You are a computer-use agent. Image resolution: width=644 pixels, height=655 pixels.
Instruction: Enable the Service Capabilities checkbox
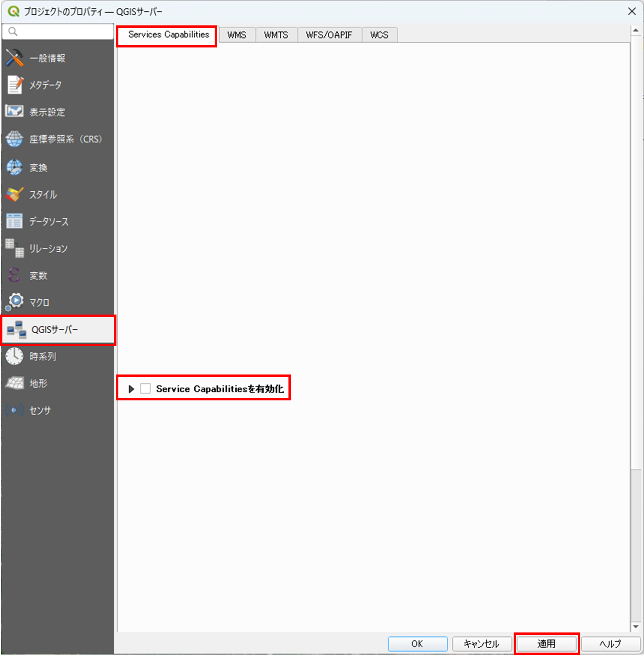tap(146, 388)
